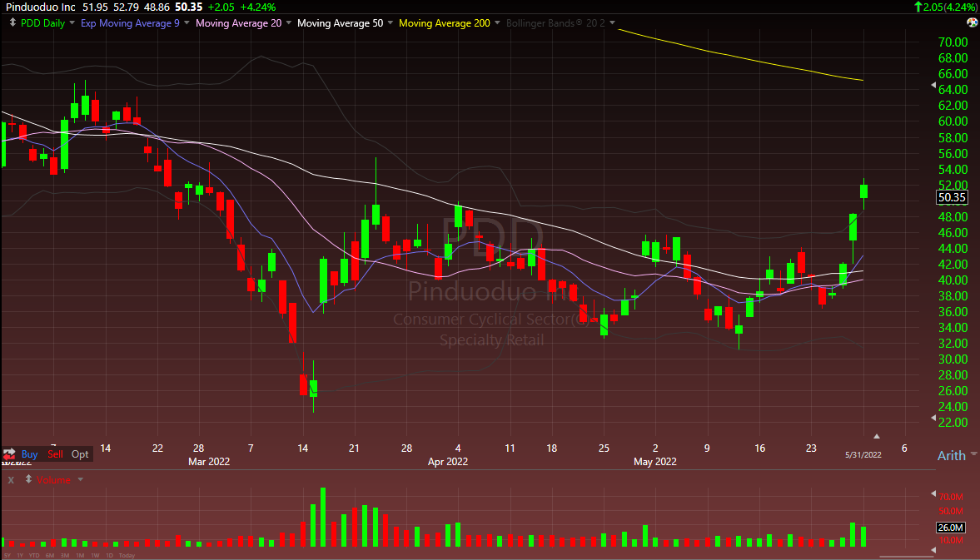Click the 10.0M volume axis label
The width and height of the screenshot is (980, 560).
click(x=951, y=540)
